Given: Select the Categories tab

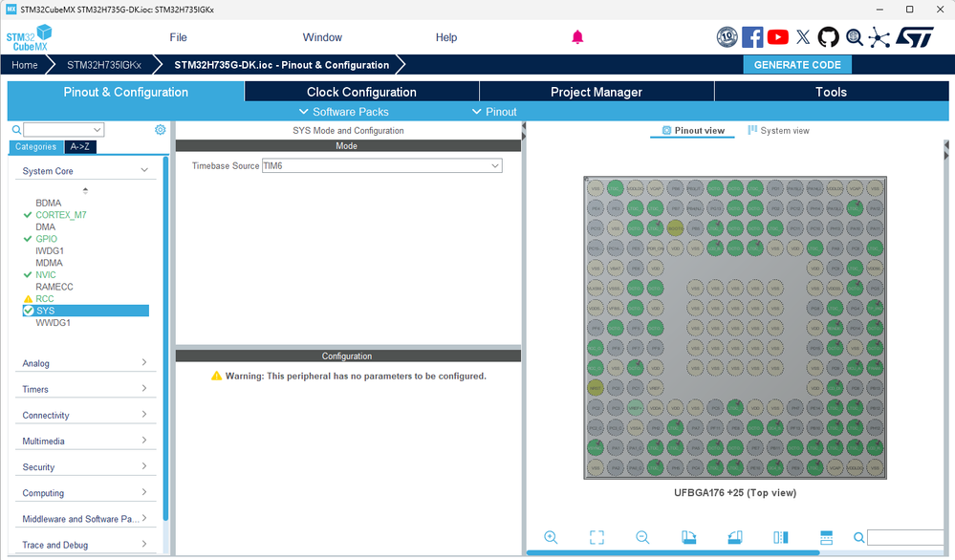Looking at the screenshot, I should [x=35, y=147].
